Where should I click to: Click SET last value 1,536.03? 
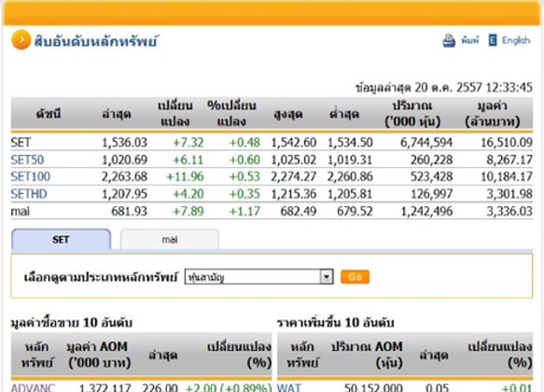pyautogui.click(x=124, y=143)
